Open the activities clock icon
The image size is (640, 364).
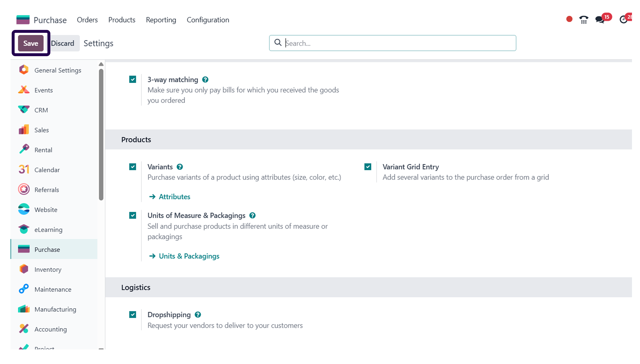(623, 20)
